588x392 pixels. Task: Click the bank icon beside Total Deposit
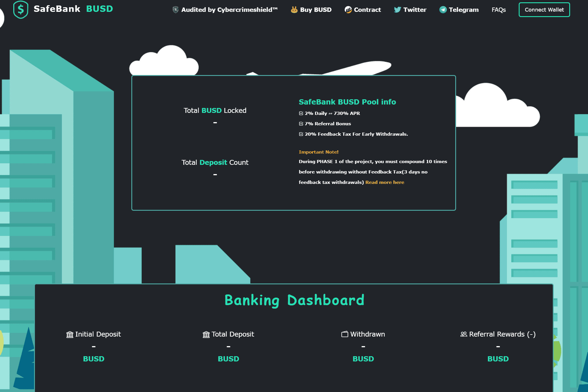coord(206,334)
